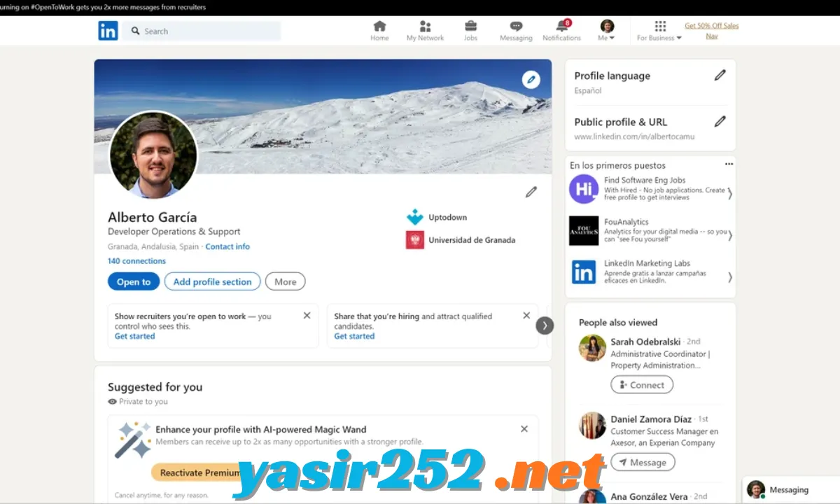Open Daniel Zamora Díaz's profile
The width and height of the screenshot is (840, 504).
(x=651, y=419)
